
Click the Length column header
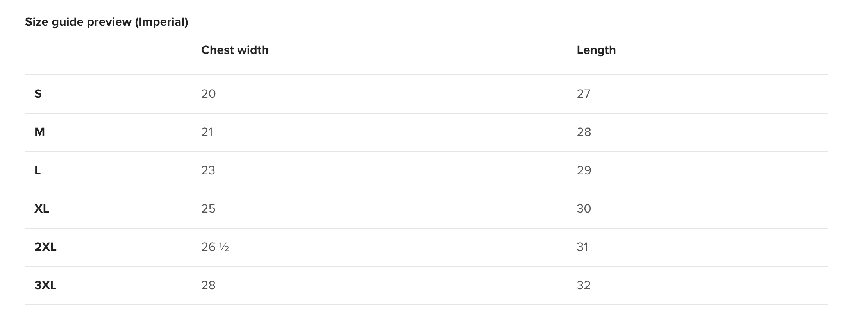coord(596,50)
